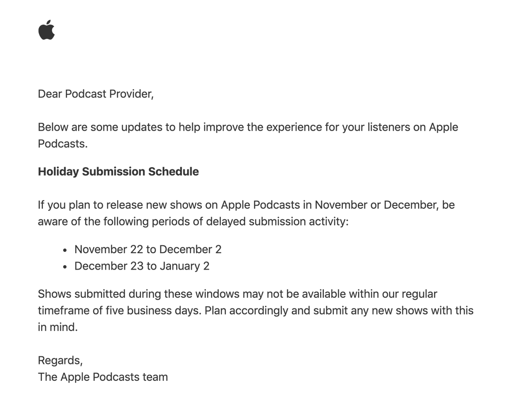Click the Apple logo at top
The width and height of the screenshot is (530, 420).
[46, 30]
